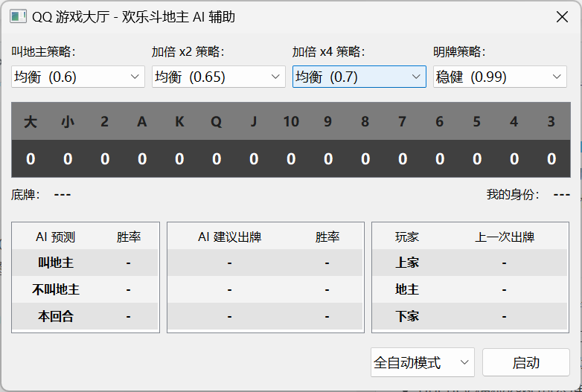This screenshot has width=582, height=392.
Task: Click the A card column header
Action: click(142, 122)
